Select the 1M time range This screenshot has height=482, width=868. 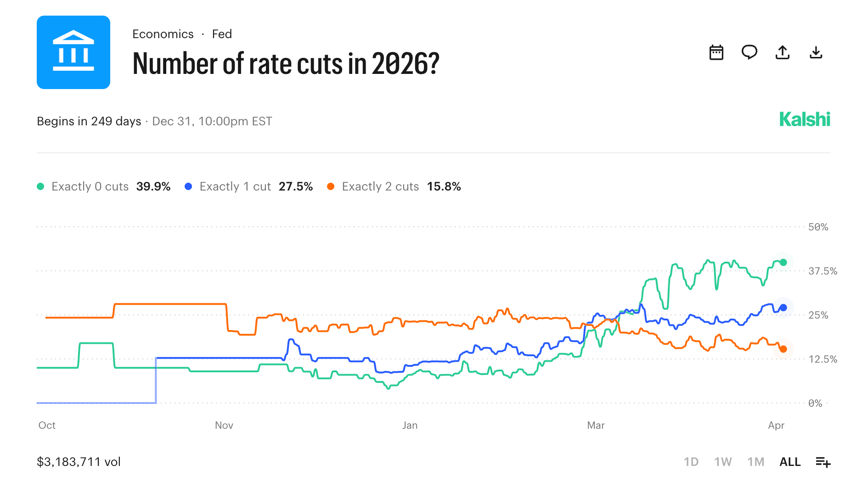(755, 462)
